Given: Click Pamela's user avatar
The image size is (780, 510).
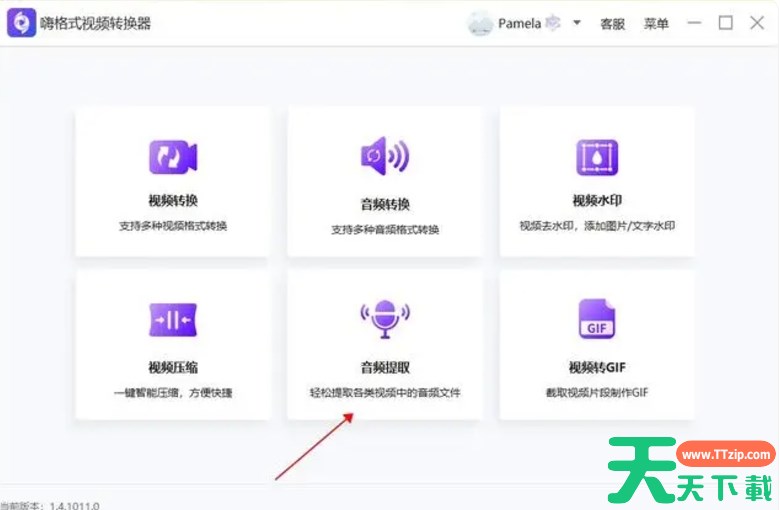Looking at the screenshot, I should tap(481, 23).
